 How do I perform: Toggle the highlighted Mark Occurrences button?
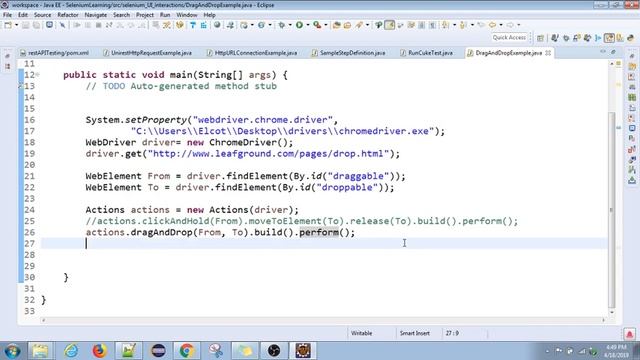pos(389,25)
